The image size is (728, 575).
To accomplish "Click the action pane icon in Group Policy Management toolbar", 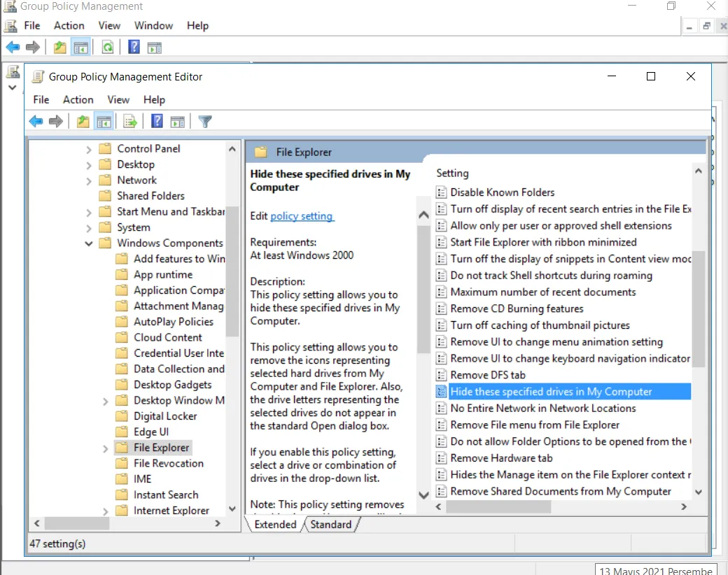I will click(x=155, y=48).
